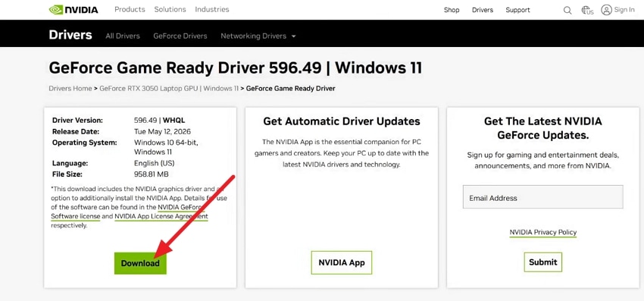644x301 pixels.
Task: Click 'Get The Latest NVIDIA GeForce Updates' heading
Action: (x=543, y=128)
